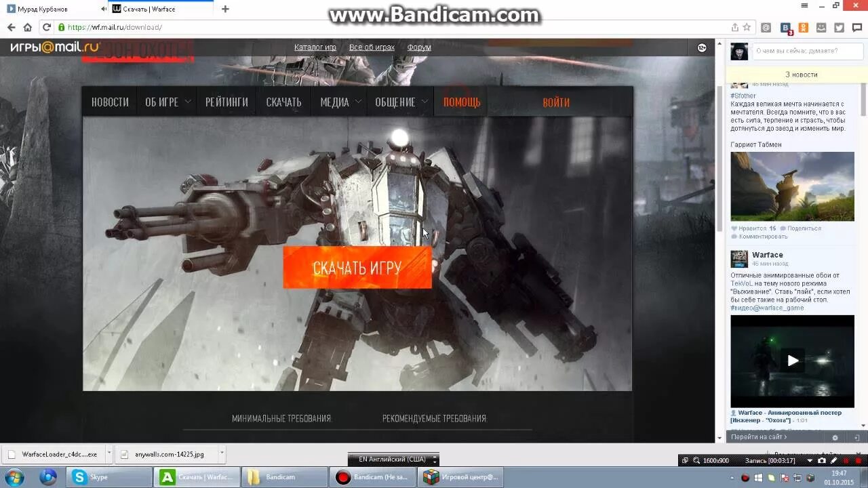The image size is (868, 488).
Task: Click Bandicam window target icon
Action: 685,460
